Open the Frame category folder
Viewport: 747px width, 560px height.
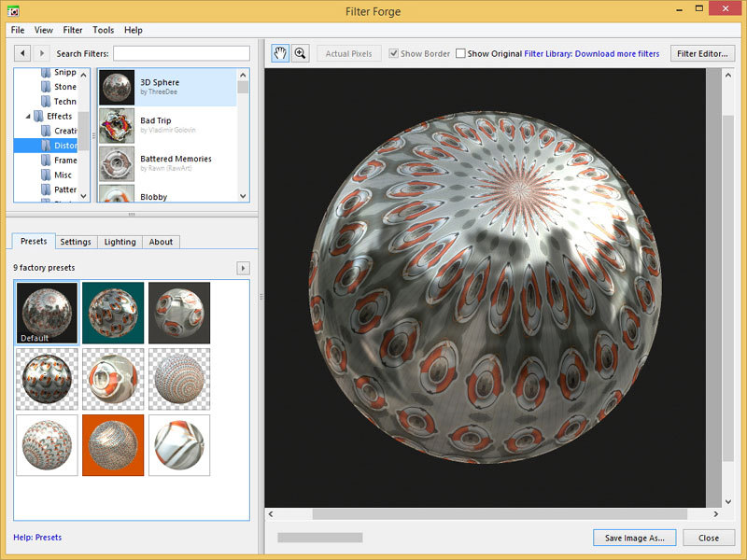click(60, 161)
